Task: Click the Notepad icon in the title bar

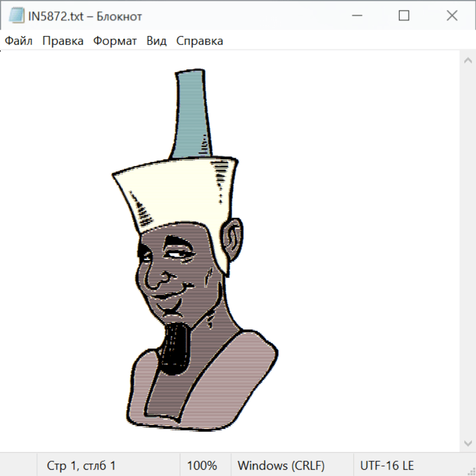Action: tap(16, 16)
